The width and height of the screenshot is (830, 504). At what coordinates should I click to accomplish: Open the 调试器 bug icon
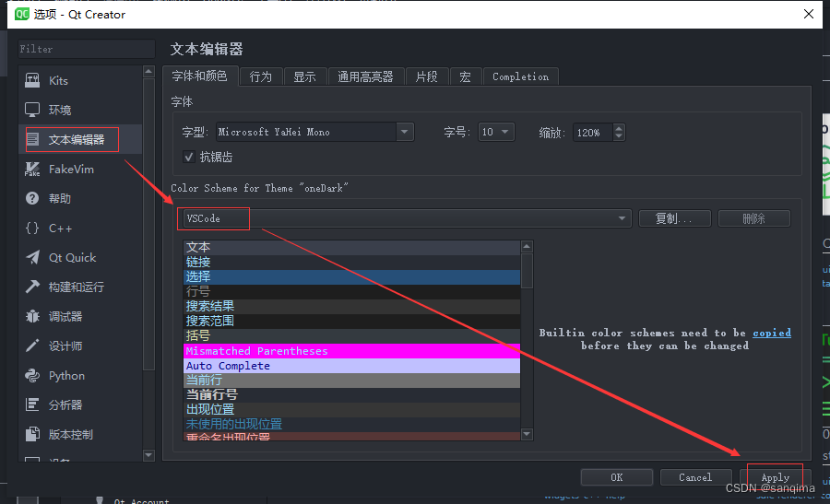32,316
